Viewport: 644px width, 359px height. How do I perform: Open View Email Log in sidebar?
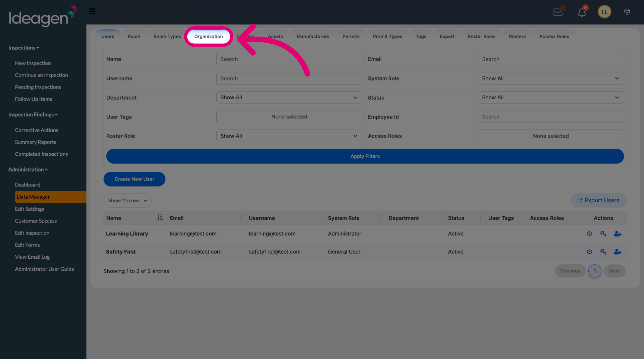point(32,257)
